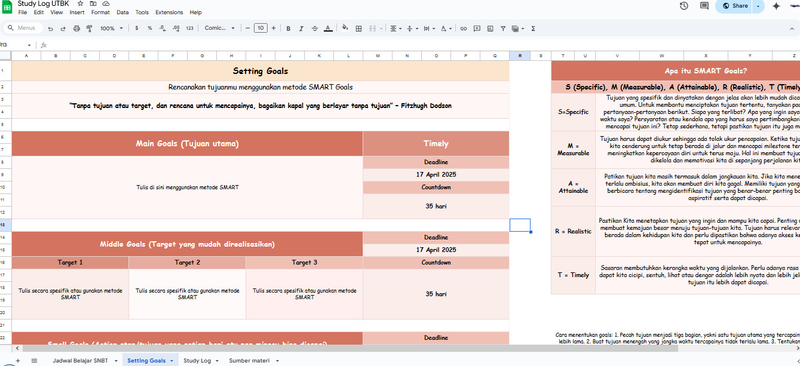Insert a chart
This screenshot has height=366, width=800.
tap(490, 29)
